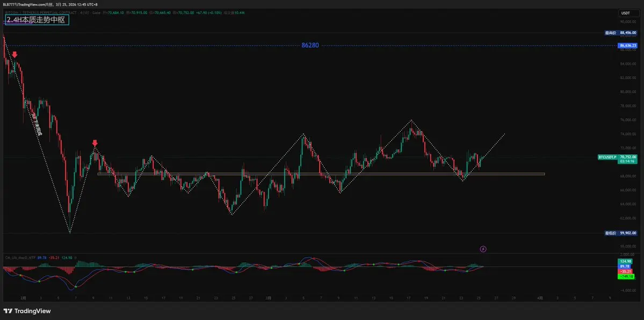The image size is (644, 320).
Task: Click the 80,000.00 price axis label
Action: click(x=628, y=92)
